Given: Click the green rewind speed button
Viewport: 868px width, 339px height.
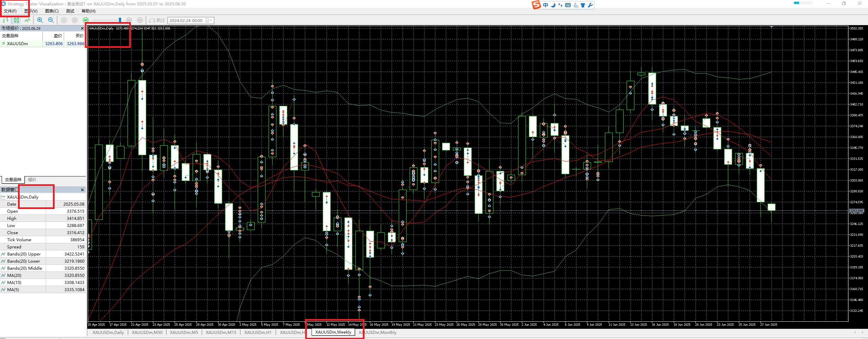Looking at the screenshot, I should [x=85, y=20].
